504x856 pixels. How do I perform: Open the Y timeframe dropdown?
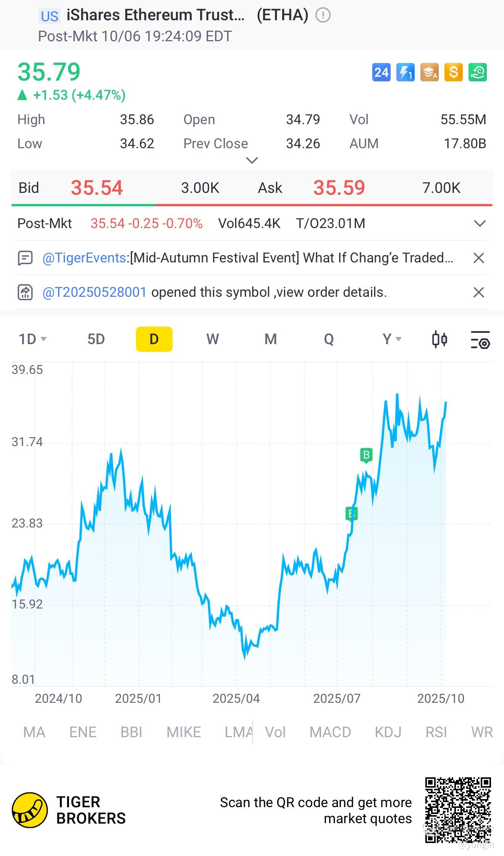[392, 339]
